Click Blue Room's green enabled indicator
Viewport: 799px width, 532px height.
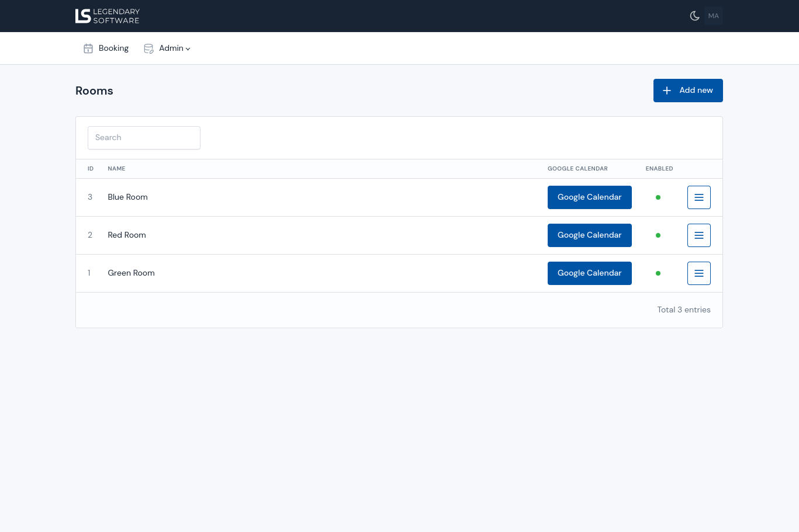[x=658, y=197]
